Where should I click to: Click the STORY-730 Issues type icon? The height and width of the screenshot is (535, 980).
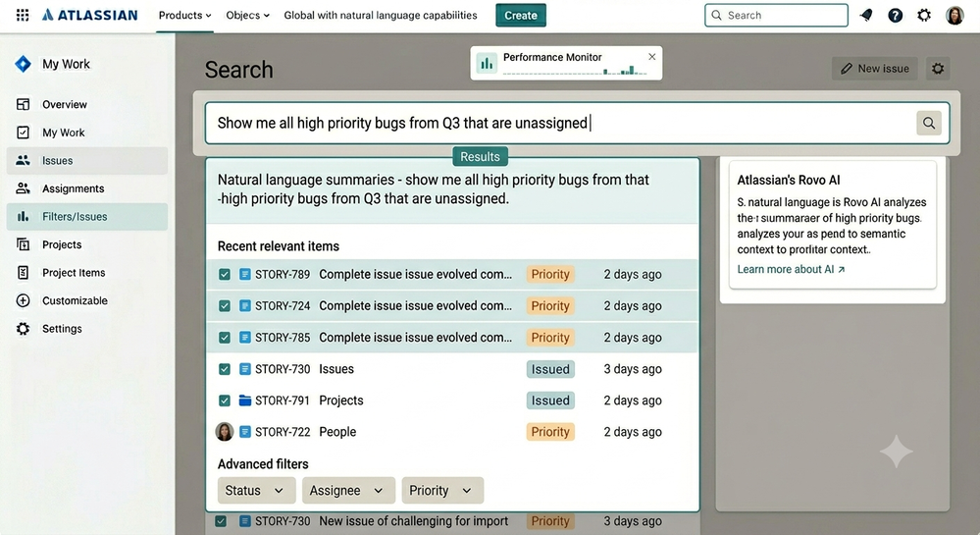245,369
